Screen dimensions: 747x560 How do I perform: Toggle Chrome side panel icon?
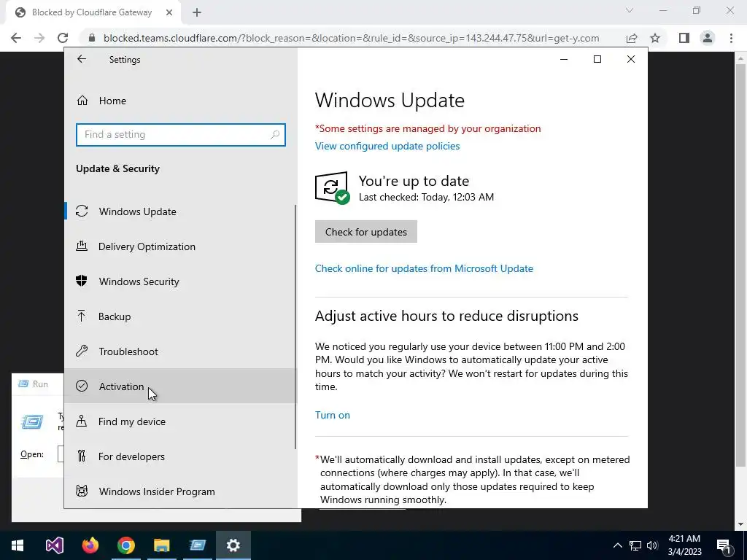(684, 38)
